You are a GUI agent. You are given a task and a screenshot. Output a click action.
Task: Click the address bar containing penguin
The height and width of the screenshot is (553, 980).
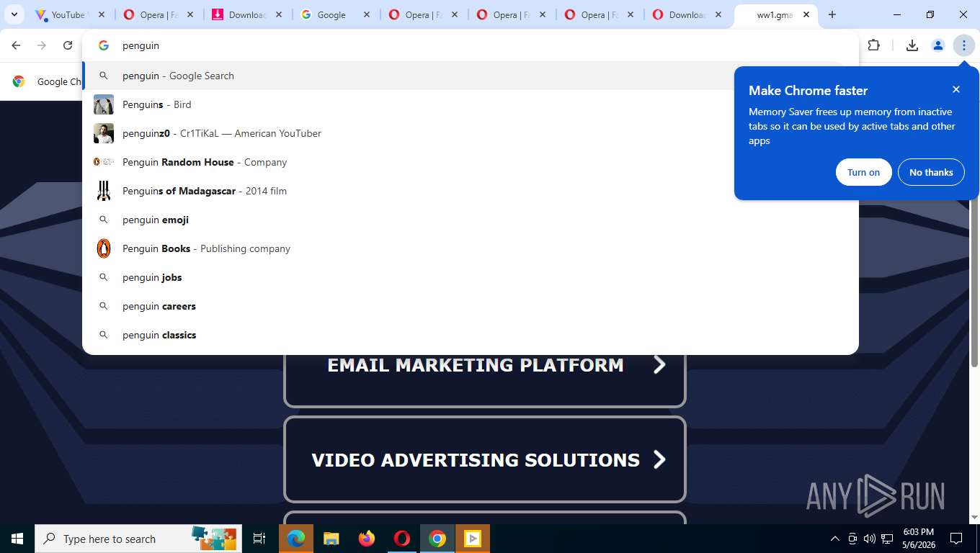[x=471, y=45]
